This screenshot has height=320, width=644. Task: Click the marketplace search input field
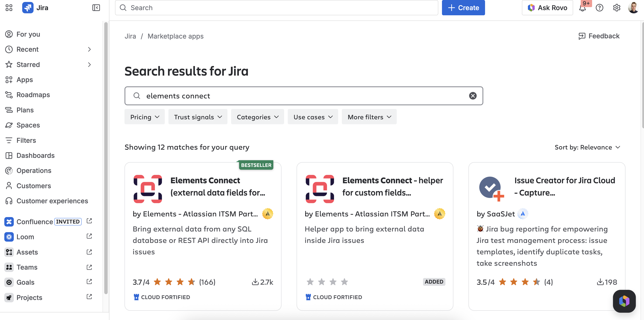coord(303,96)
